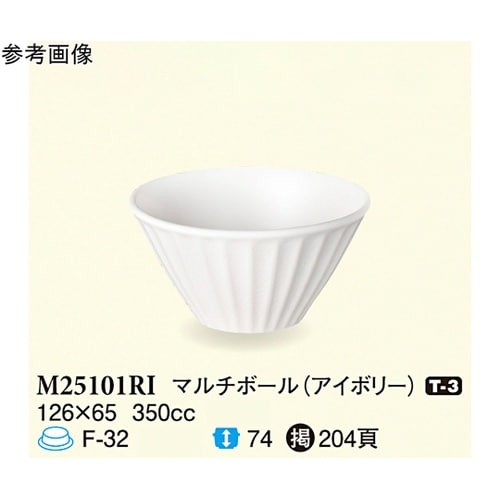Click the fluted side of the bowl
Viewport: 500px width, 500px height.
pyautogui.click(x=250, y=277)
